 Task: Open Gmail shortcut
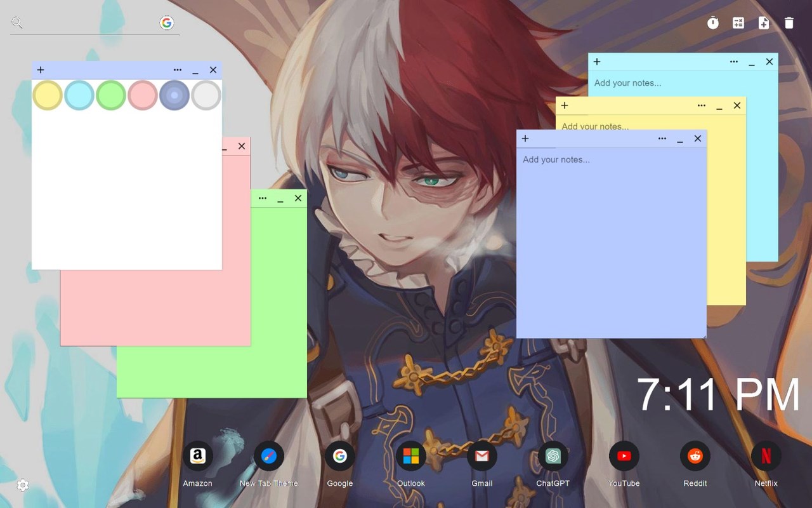coord(481,456)
